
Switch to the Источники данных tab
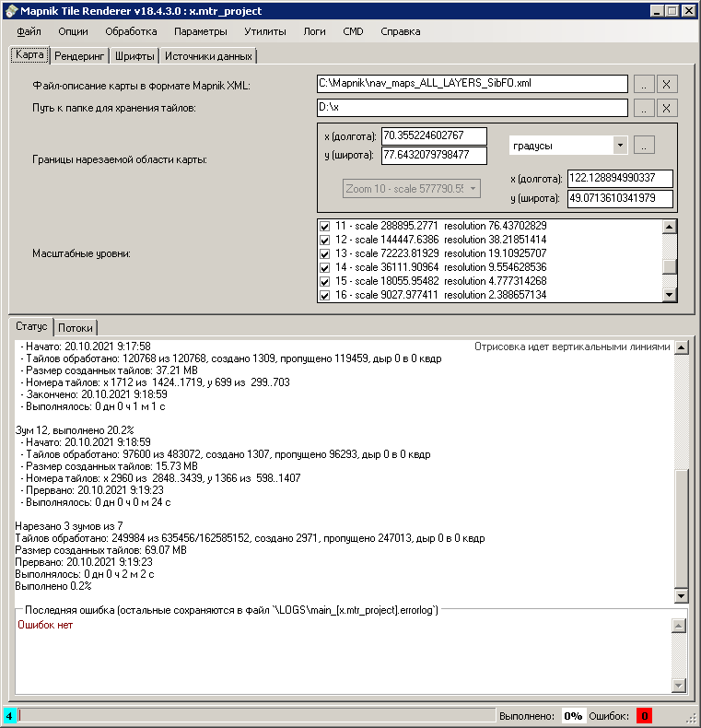pos(208,56)
